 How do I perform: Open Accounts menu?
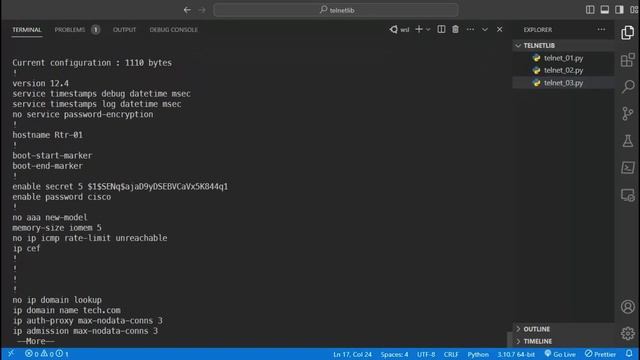[627, 307]
